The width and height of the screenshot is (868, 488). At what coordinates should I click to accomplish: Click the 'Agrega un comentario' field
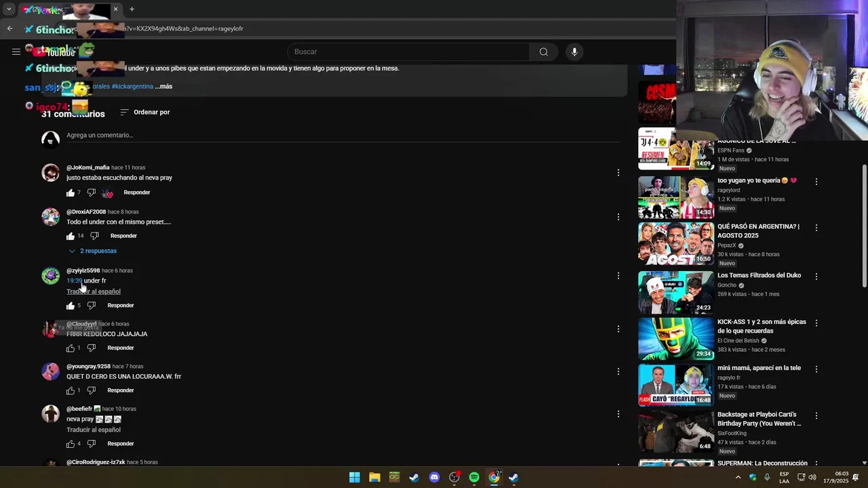click(342, 135)
